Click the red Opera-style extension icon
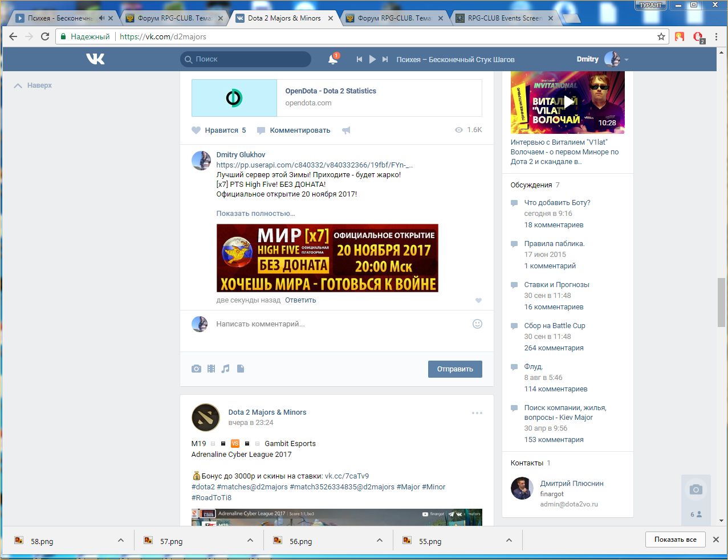Image resolution: width=728 pixels, height=560 pixels. 698,37
